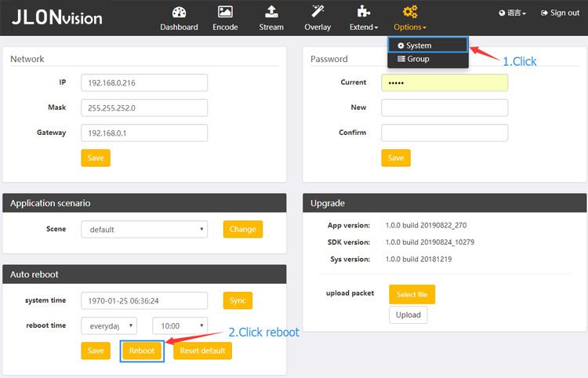The height and width of the screenshot is (378, 588).
Task: Select Sys version text 1.0.0 build 20181219
Action: 419,259
